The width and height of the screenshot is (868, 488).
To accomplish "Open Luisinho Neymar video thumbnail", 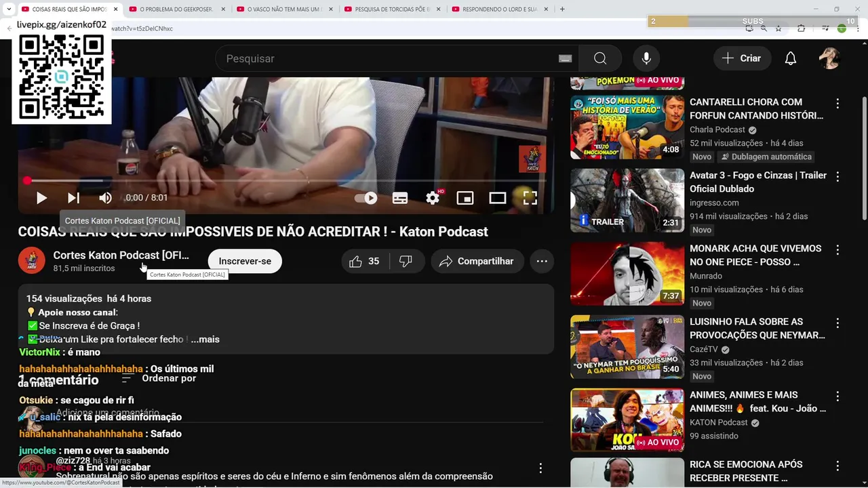I will pos(627,346).
